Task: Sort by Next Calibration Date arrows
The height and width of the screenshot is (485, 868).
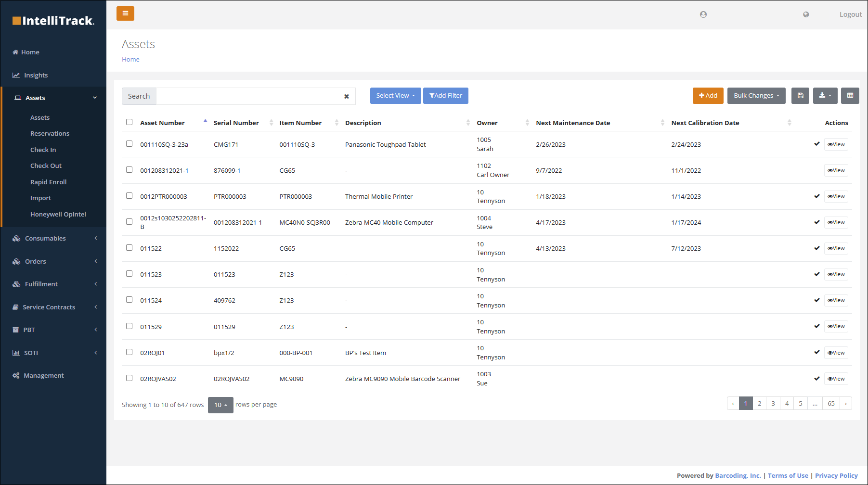Action: pos(789,123)
